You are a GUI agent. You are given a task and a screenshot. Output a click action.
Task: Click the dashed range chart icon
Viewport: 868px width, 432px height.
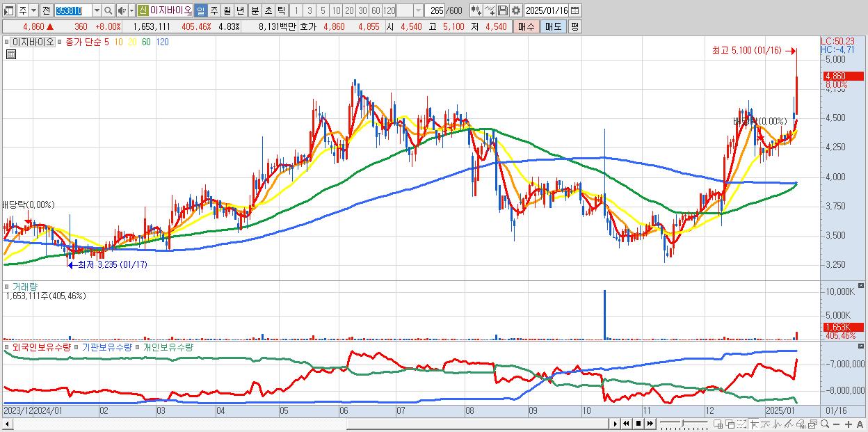click(x=741, y=424)
